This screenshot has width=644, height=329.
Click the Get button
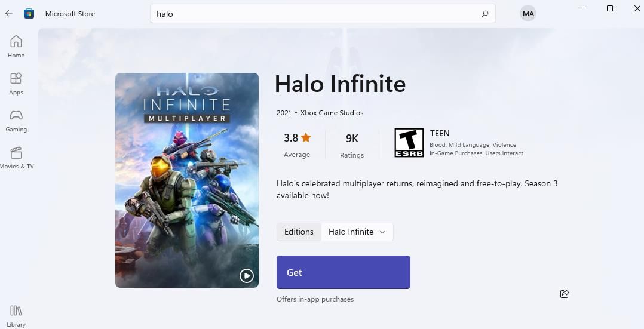[344, 272]
